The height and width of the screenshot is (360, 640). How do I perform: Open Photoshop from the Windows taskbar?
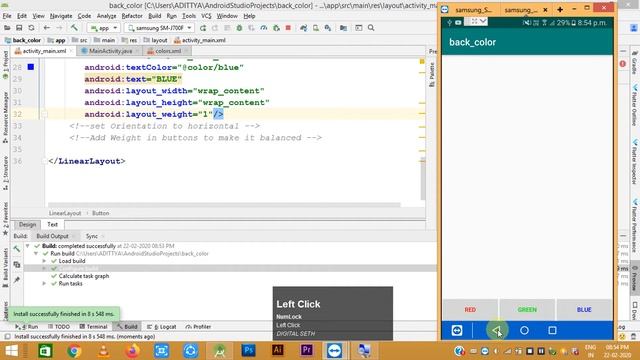(x=249, y=350)
